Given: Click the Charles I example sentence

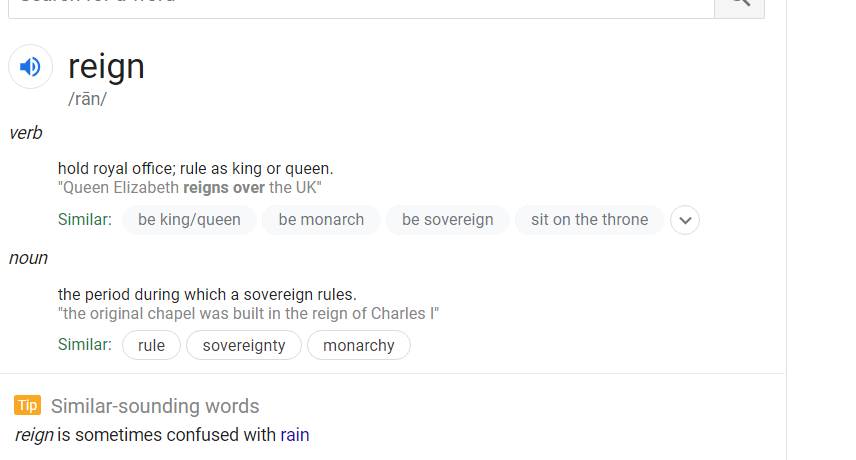Looking at the screenshot, I should 248,314.
